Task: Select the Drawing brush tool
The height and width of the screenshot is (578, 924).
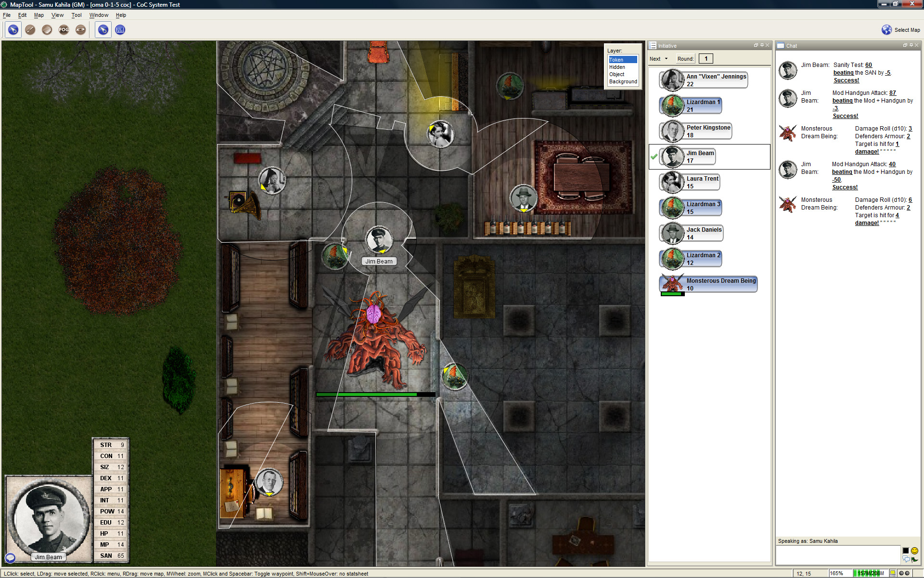Action: pyautogui.click(x=30, y=30)
